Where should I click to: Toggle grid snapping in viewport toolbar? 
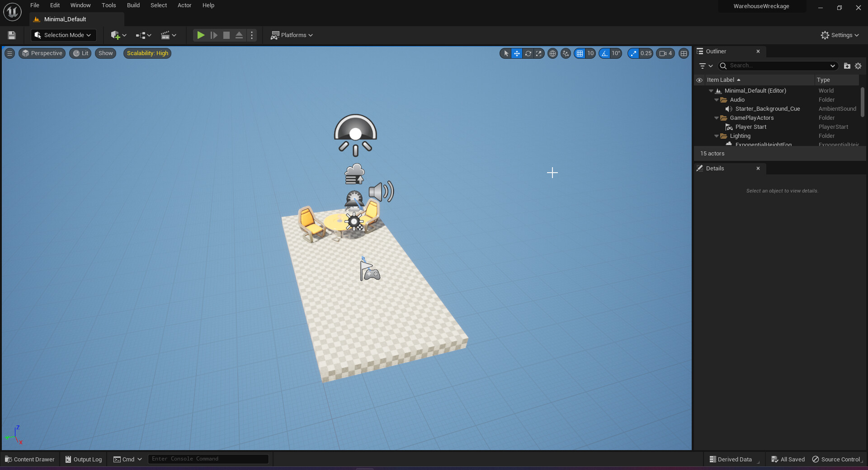[x=580, y=53]
